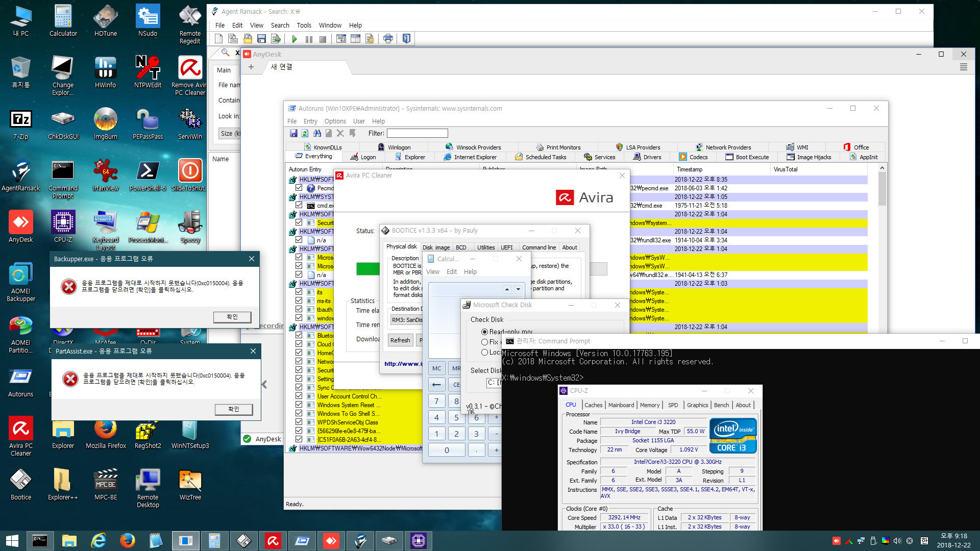Click the Avira taskbar button
Screen dimensions: 980x551
click(273, 541)
